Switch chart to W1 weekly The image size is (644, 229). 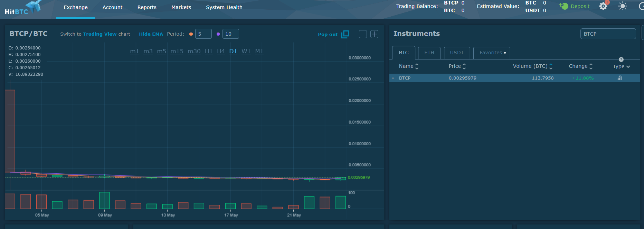[246, 52]
